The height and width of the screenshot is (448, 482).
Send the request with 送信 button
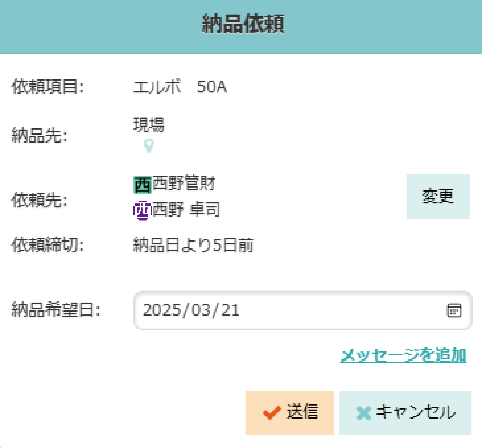pyautogui.click(x=290, y=413)
